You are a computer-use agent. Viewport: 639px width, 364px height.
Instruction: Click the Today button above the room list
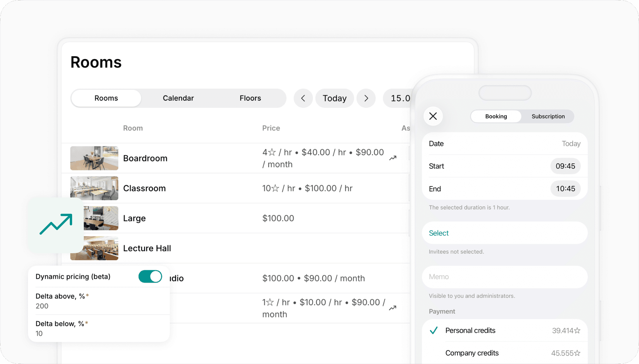[334, 98]
